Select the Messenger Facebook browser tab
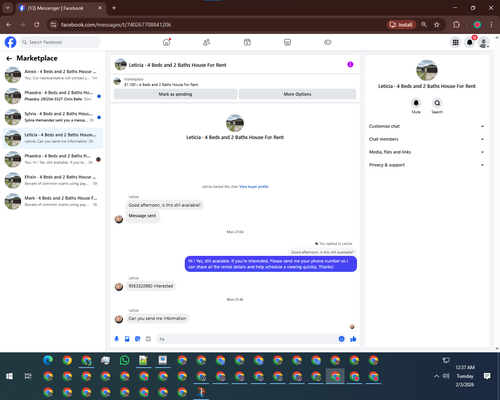The width and height of the screenshot is (500, 400). pos(60,8)
